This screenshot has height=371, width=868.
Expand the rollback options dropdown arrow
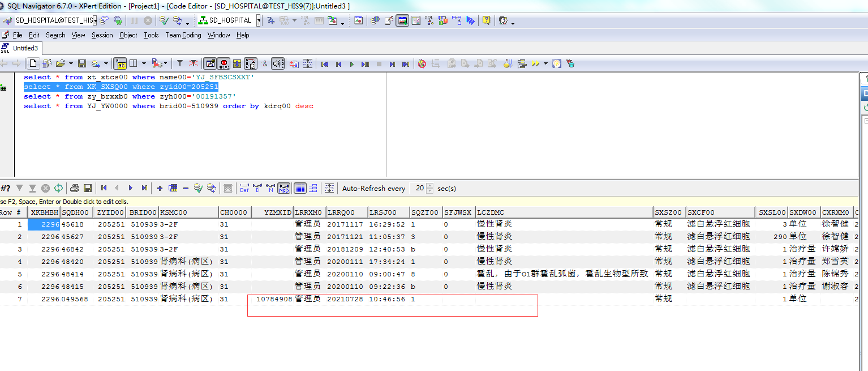187,23
